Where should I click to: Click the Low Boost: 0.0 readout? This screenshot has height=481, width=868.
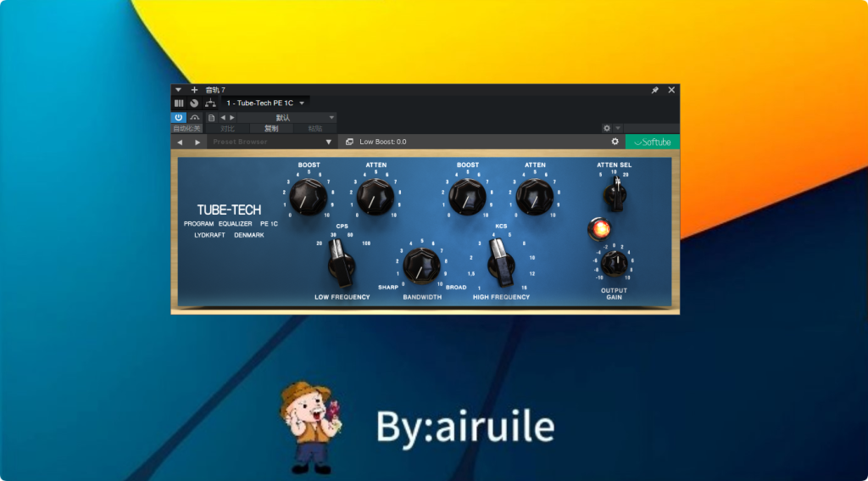[382, 142]
